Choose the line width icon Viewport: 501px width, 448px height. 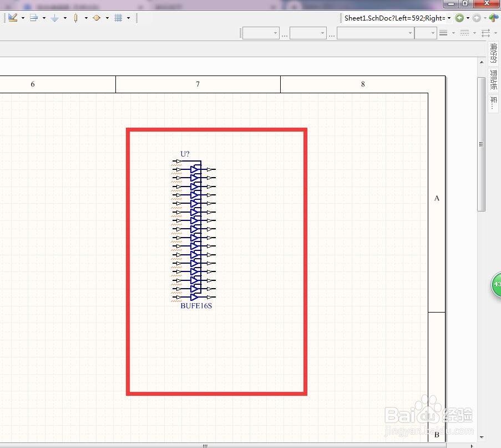pyautogui.click(x=443, y=33)
